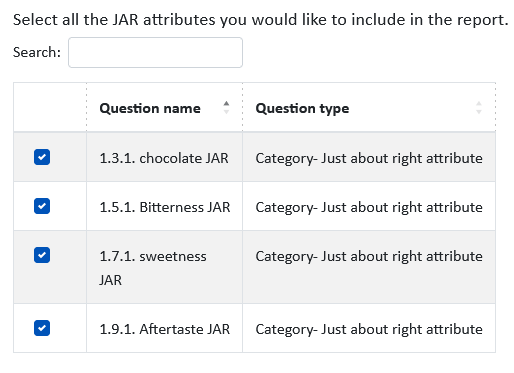
Task: Select the 1.7.1. sweetness JAR name cell
Action: point(164,267)
